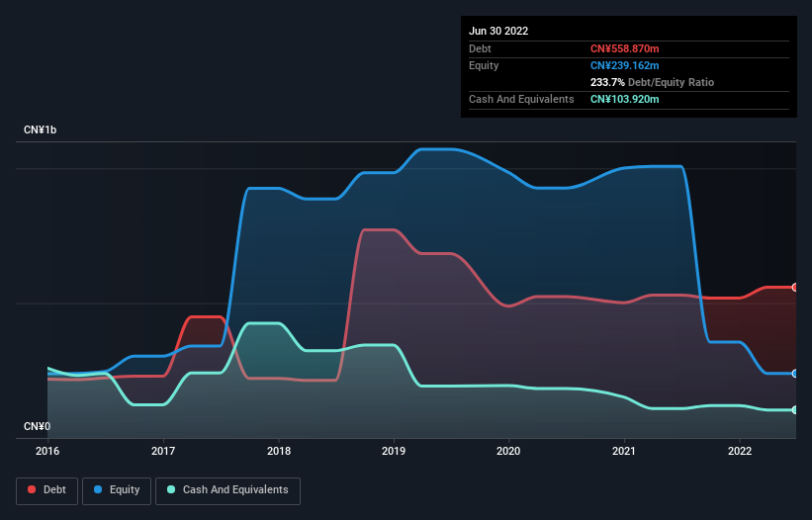
Task: Click the Cash And Equivalents tooltip label
Action: (x=521, y=99)
